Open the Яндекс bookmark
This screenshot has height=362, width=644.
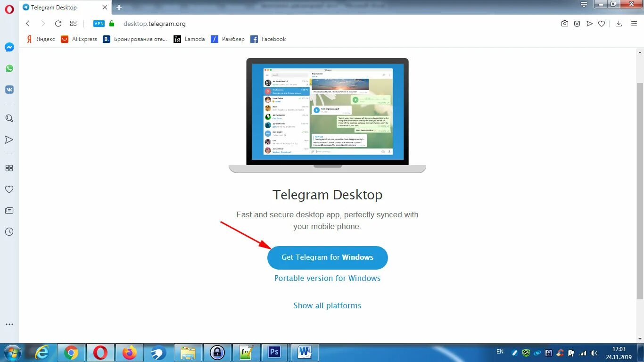40,39
